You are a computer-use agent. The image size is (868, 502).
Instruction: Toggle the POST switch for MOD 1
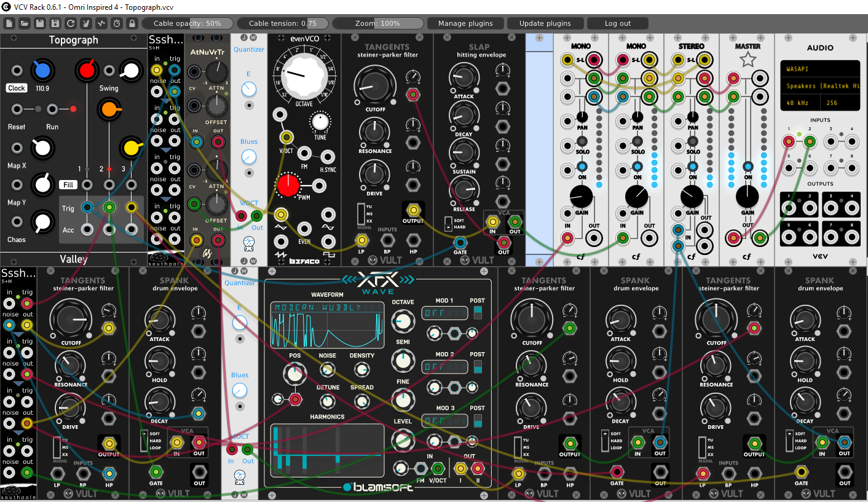(x=478, y=313)
